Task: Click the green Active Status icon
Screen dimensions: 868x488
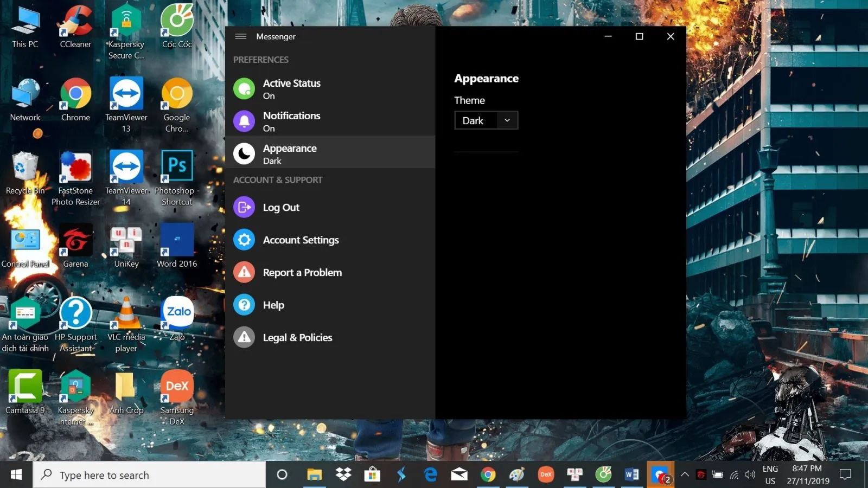Action: tap(244, 89)
